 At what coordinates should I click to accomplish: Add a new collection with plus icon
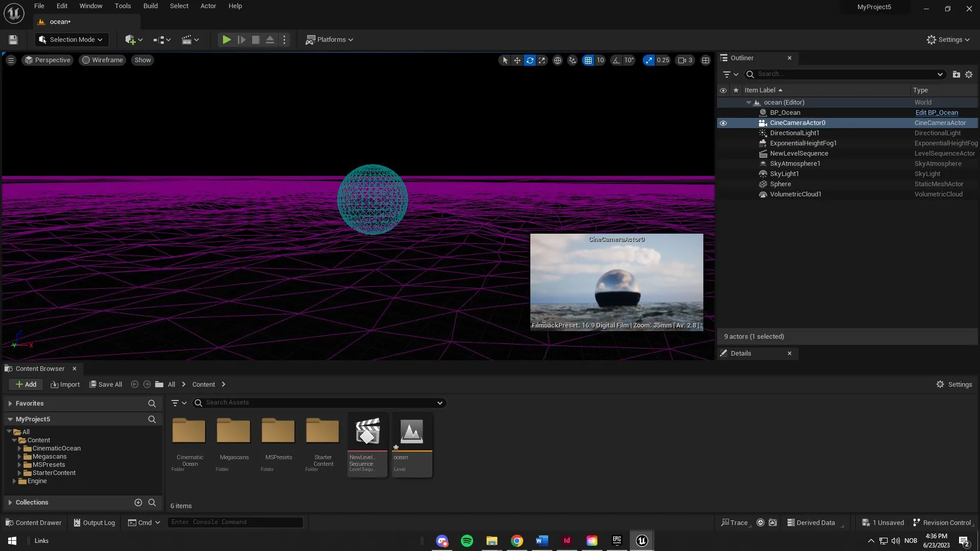138,503
